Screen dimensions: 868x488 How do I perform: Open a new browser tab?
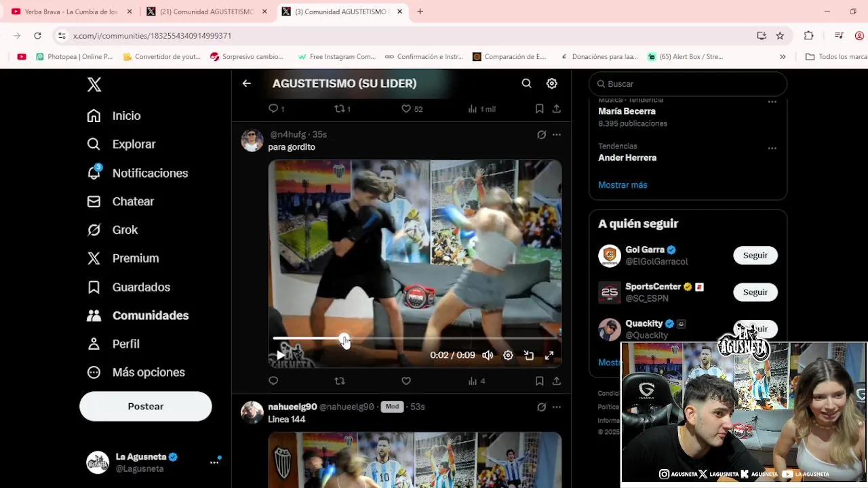(x=420, y=12)
